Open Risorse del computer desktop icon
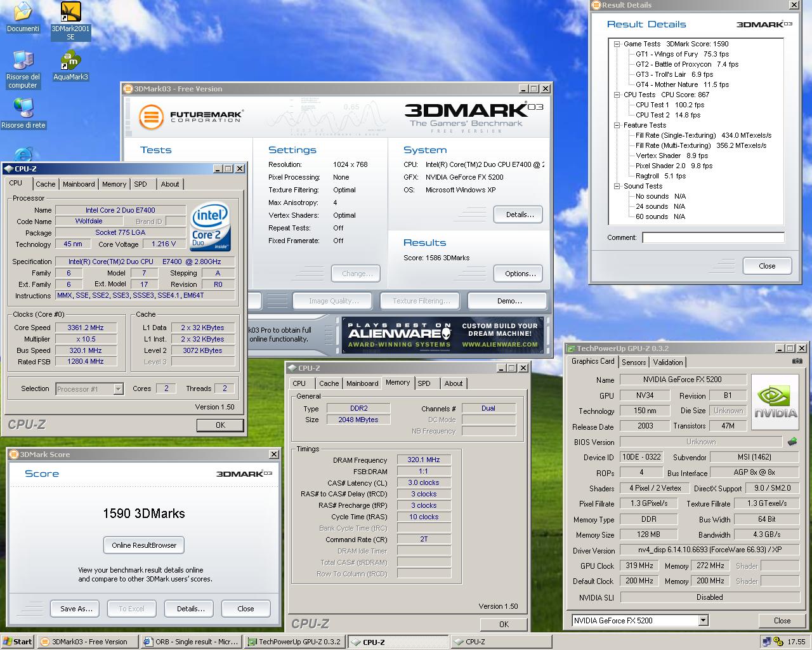 point(23,69)
